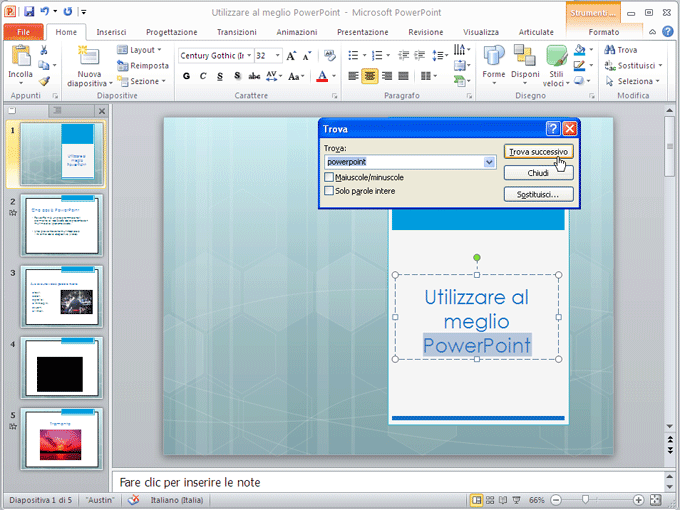The width and height of the screenshot is (680, 510).
Task: Switch to the Animazioni tab
Action: pos(297,32)
